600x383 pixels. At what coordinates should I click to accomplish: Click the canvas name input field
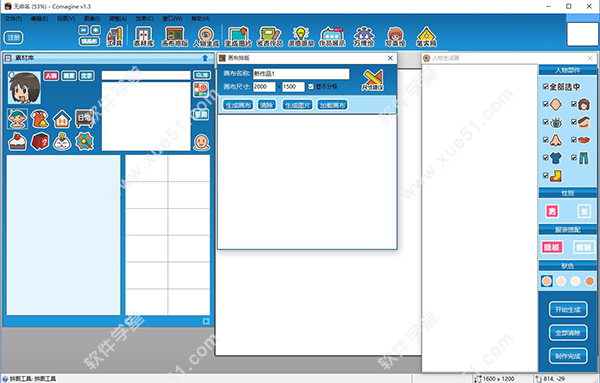pos(301,74)
